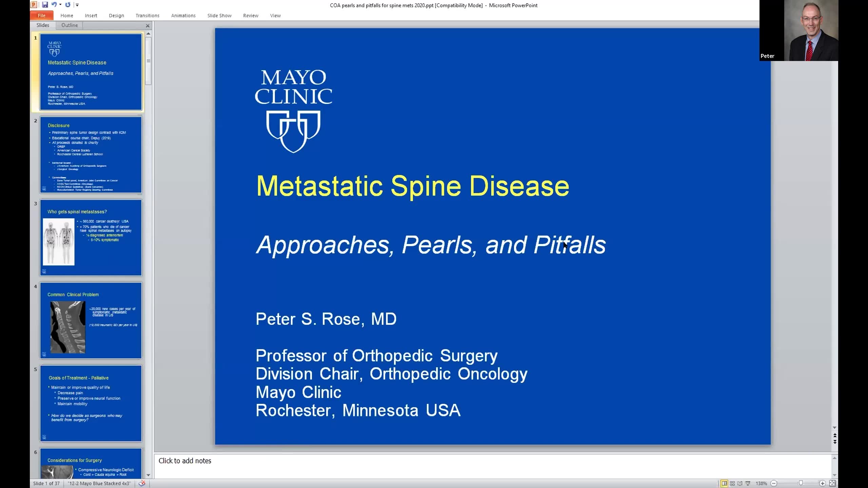
Task: Click Fit slide to current window icon
Action: (832, 483)
